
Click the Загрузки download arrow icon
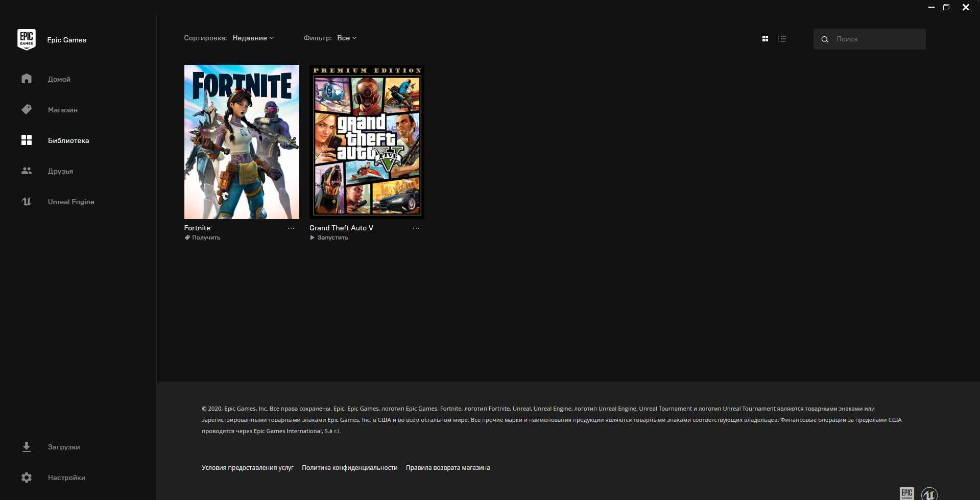pyautogui.click(x=27, y=447)
